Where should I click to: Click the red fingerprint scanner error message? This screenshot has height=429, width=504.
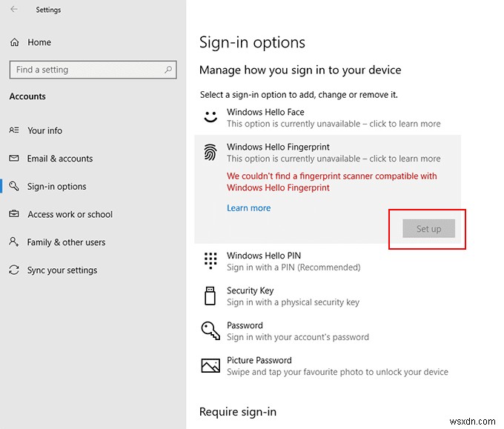(332, 182)
